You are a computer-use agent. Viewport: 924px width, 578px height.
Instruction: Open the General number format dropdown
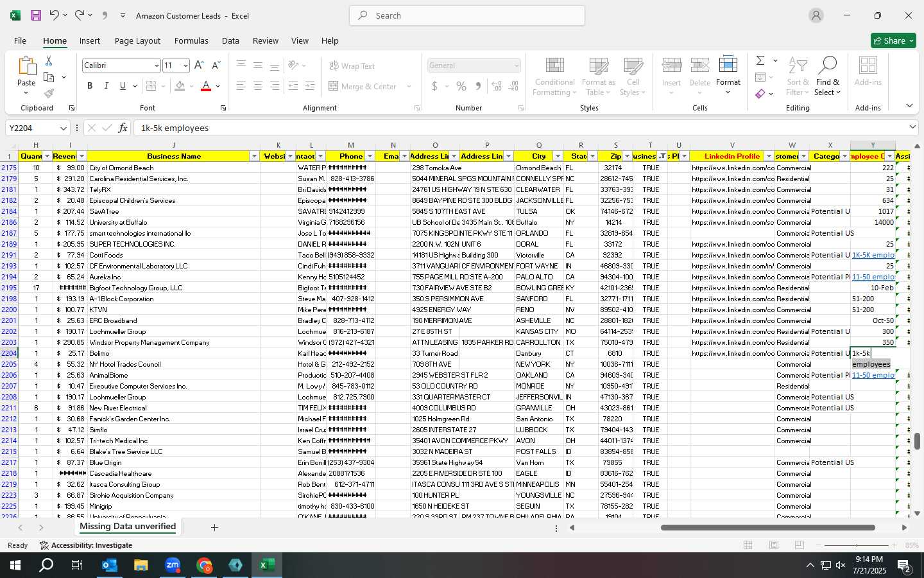click(517, 66)
